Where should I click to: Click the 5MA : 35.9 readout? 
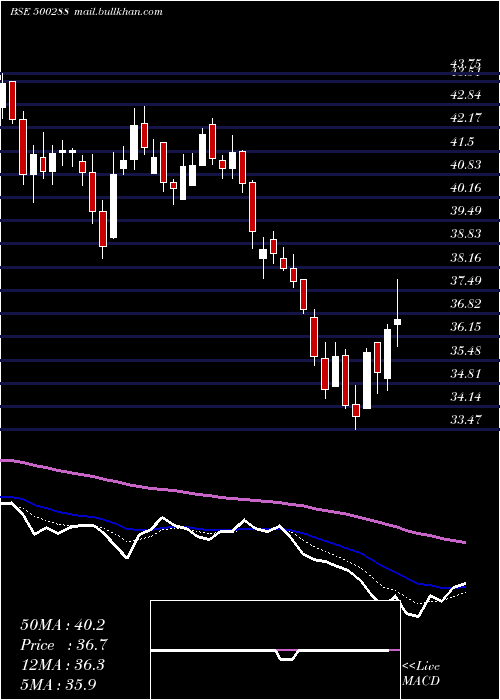click(x=58, y=684)
